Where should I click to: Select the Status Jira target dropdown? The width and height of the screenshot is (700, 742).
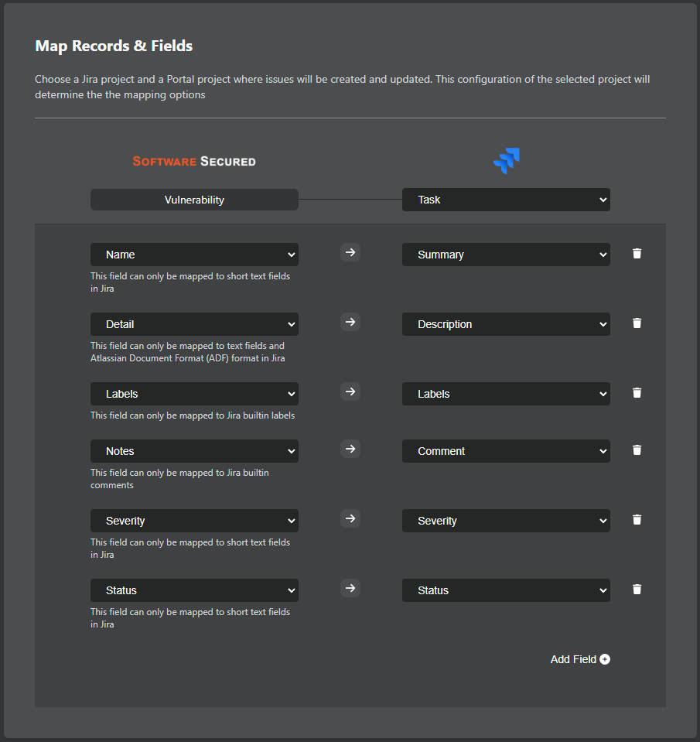click(x=506, y=590)
